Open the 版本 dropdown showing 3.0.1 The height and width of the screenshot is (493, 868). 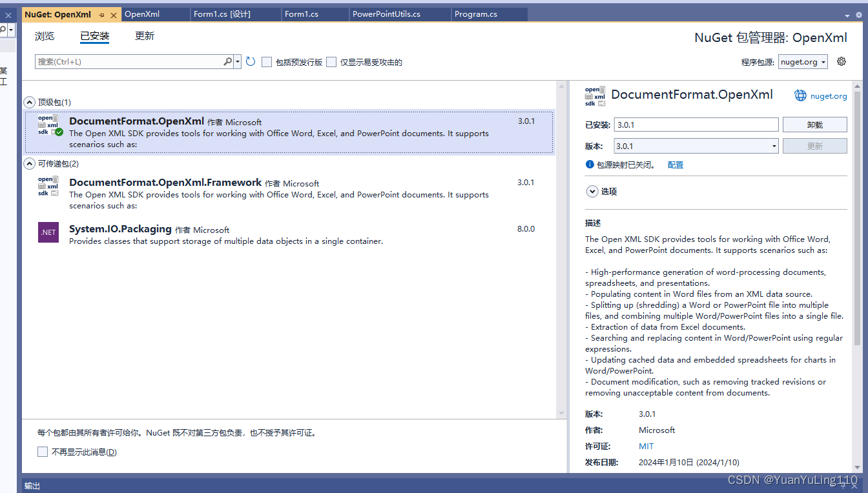point(696,146)
